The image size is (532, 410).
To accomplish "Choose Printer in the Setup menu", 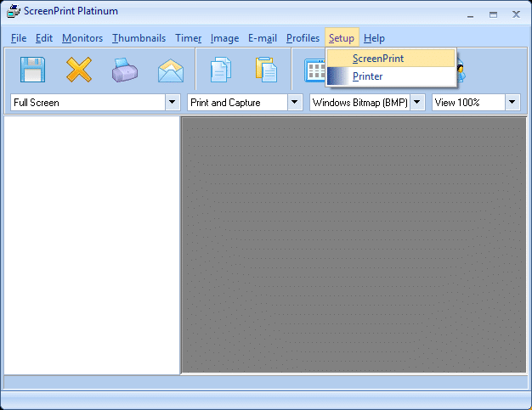I will pos(368,76).
